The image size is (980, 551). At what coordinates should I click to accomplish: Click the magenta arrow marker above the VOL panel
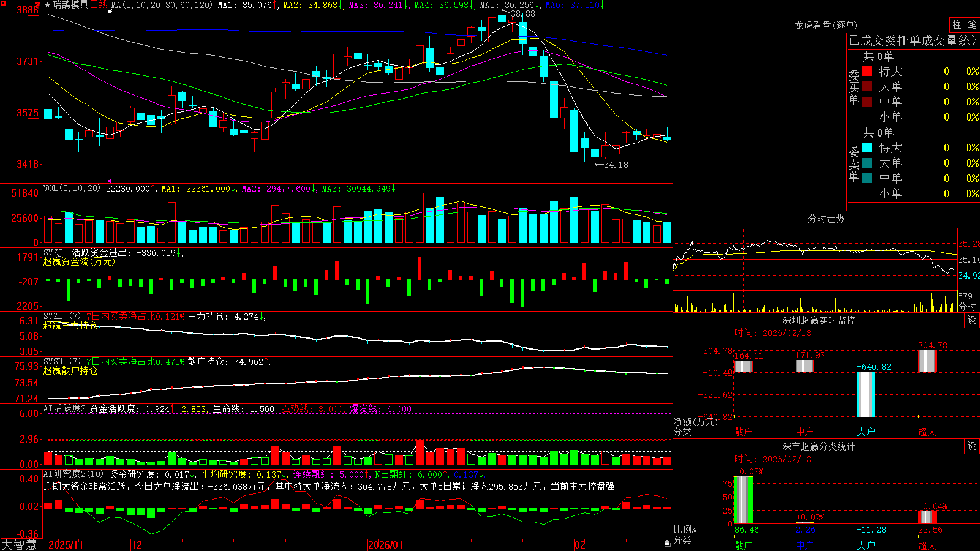(110, 181)
